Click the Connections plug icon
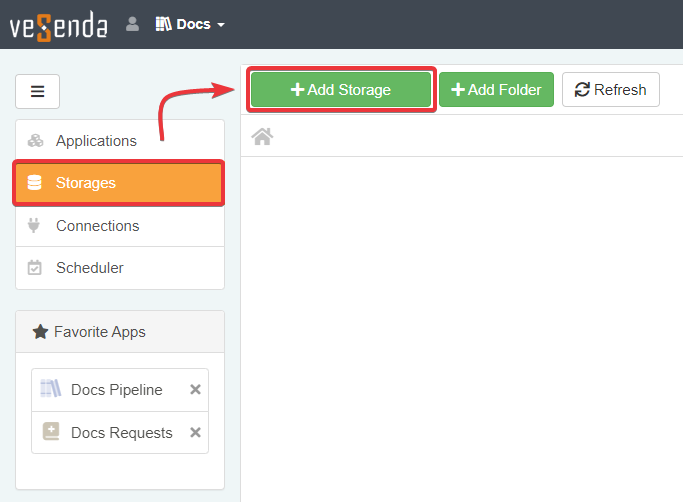 pos(35,226)
